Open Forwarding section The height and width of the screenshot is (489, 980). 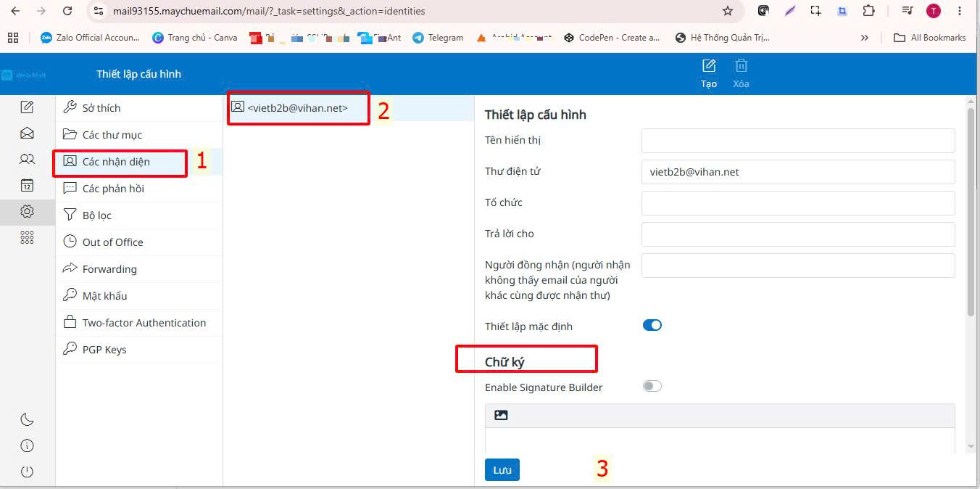tap(139, 269)
